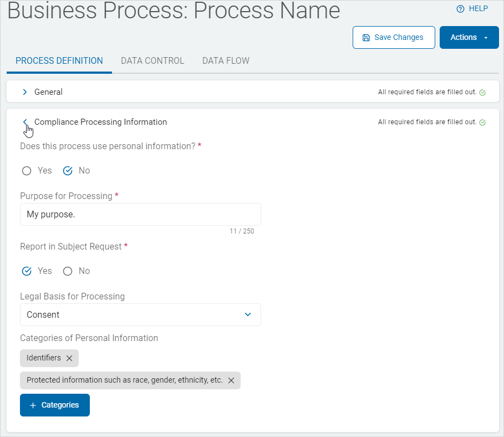
Task: Click plus icon on Categories button
Action: tap(33, 405)
